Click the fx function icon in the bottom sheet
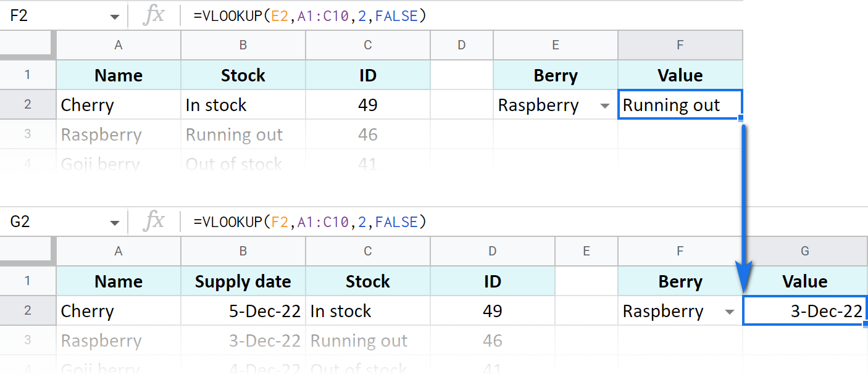The image size is (868, 385). click(154, 221)
